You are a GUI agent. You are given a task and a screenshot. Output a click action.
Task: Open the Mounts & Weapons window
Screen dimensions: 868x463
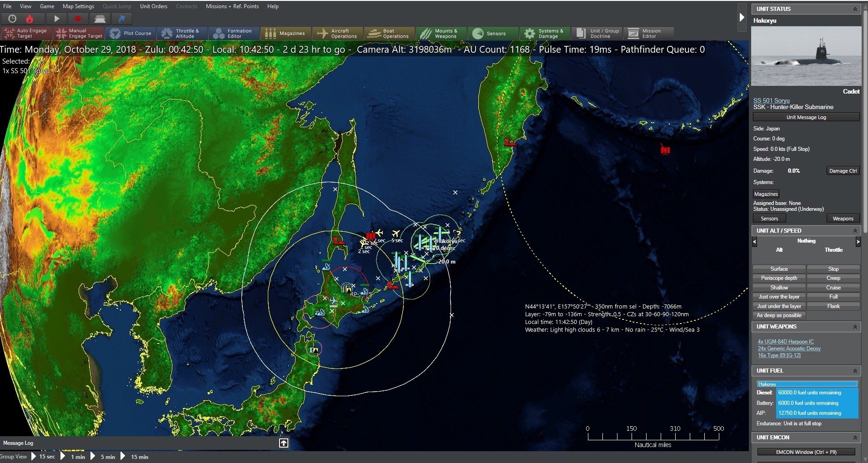(x=442, y=33)
